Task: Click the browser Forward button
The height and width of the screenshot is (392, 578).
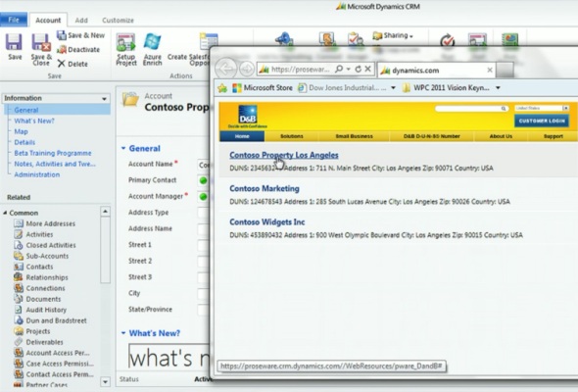Action: tap(246, 69)
